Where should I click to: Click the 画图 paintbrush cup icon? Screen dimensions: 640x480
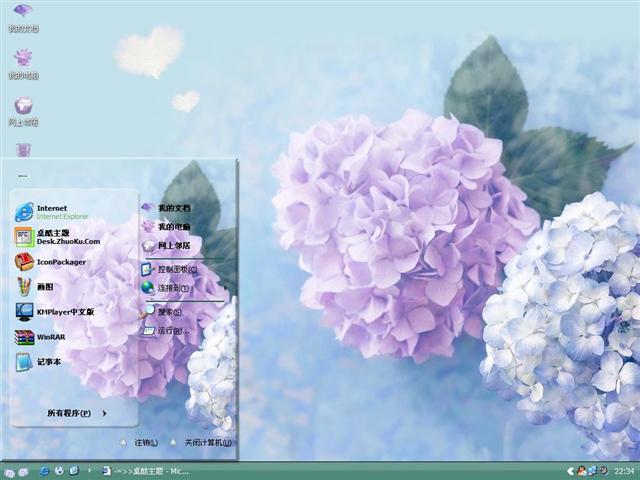pyautogui.click(x=24, y=287)
